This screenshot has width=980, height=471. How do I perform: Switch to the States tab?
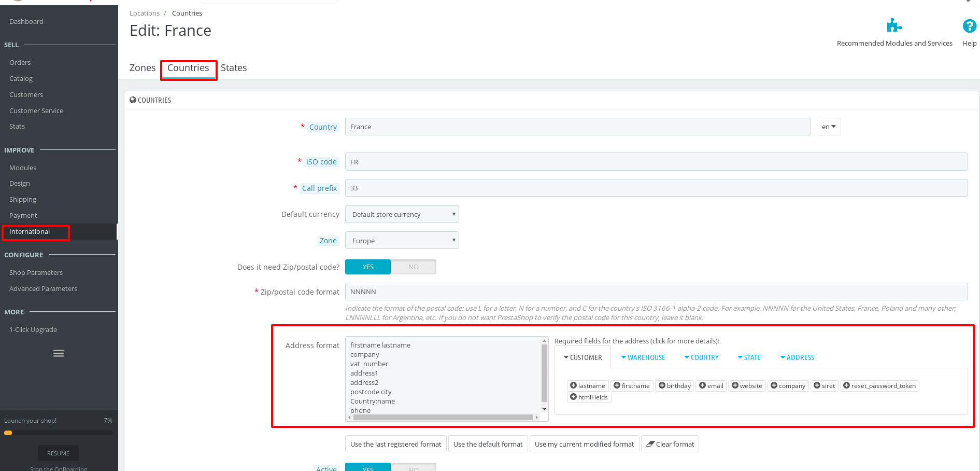click(x=234, y=68)
